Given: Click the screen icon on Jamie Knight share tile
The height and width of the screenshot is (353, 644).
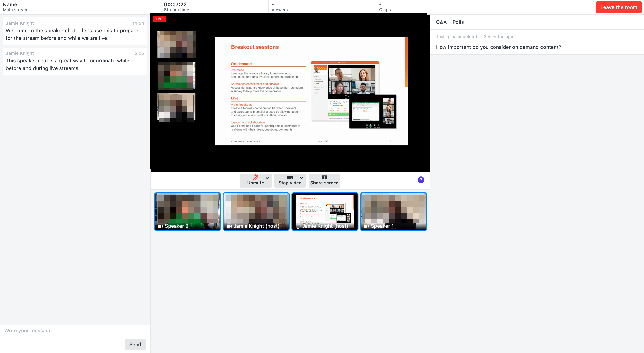Looking at the screenshot, I should point(298,226).
